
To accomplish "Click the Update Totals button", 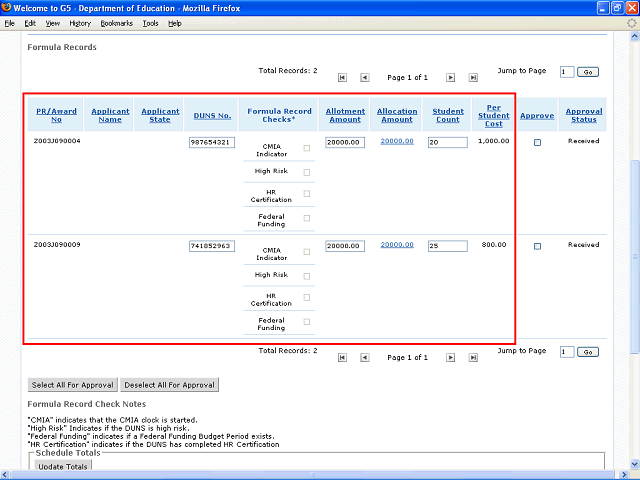I will click(63, 467).
